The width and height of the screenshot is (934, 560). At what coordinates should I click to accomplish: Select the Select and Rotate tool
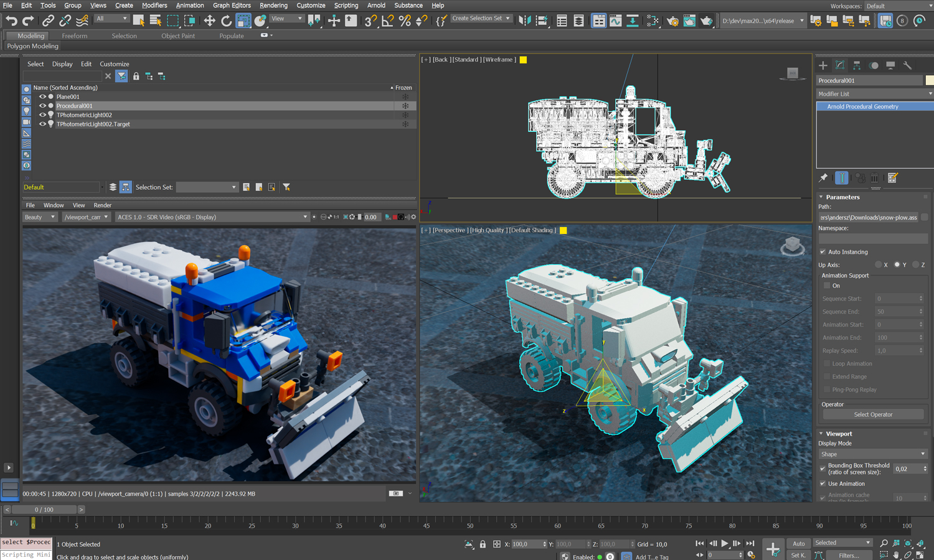click(225, 20)
